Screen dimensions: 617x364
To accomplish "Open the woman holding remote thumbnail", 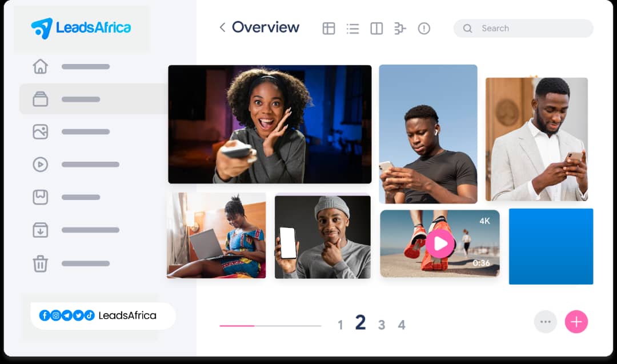I will click(x=270, y=124).
